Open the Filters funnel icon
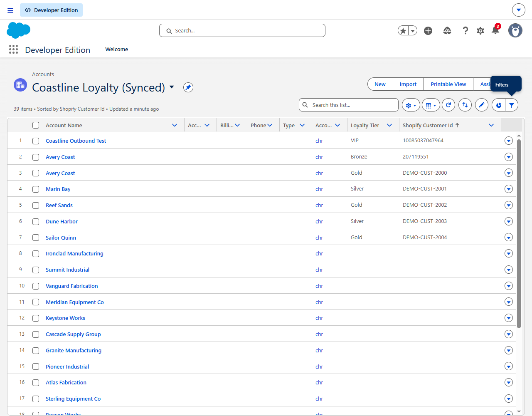This screenshot has height=416, width=532. click(x=512, y=105)
